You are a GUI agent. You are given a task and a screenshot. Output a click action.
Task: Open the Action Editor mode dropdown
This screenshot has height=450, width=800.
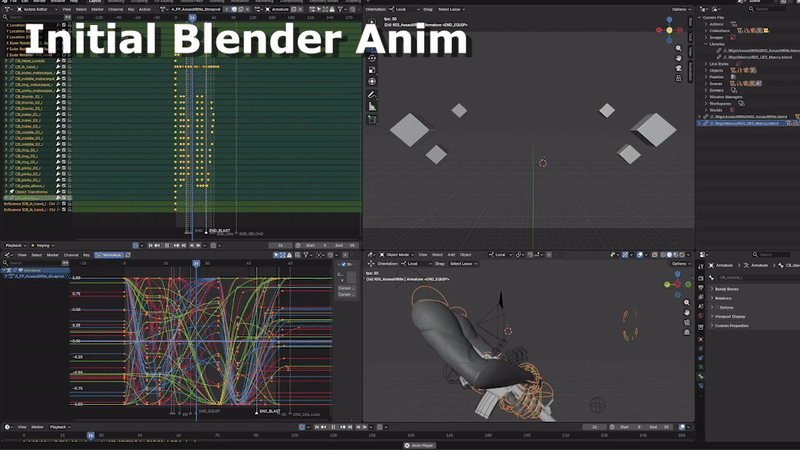36,9
